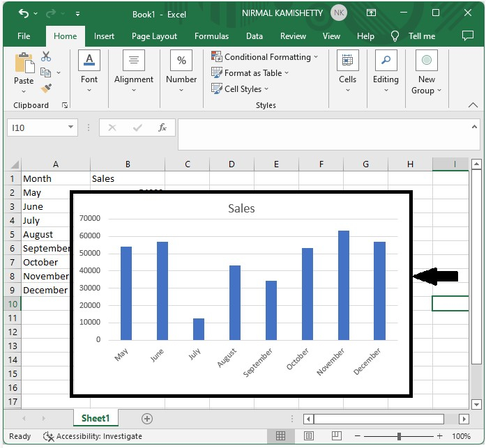Add a new sheet with plus icon
This screenshot has width=486, height=448.
(x=147, y=419)
